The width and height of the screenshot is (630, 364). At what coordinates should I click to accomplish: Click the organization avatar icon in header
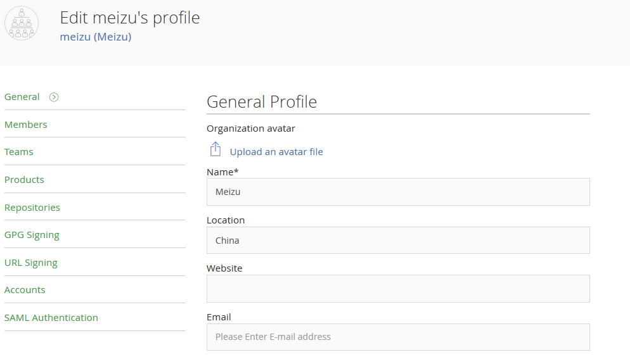[22, 24]
